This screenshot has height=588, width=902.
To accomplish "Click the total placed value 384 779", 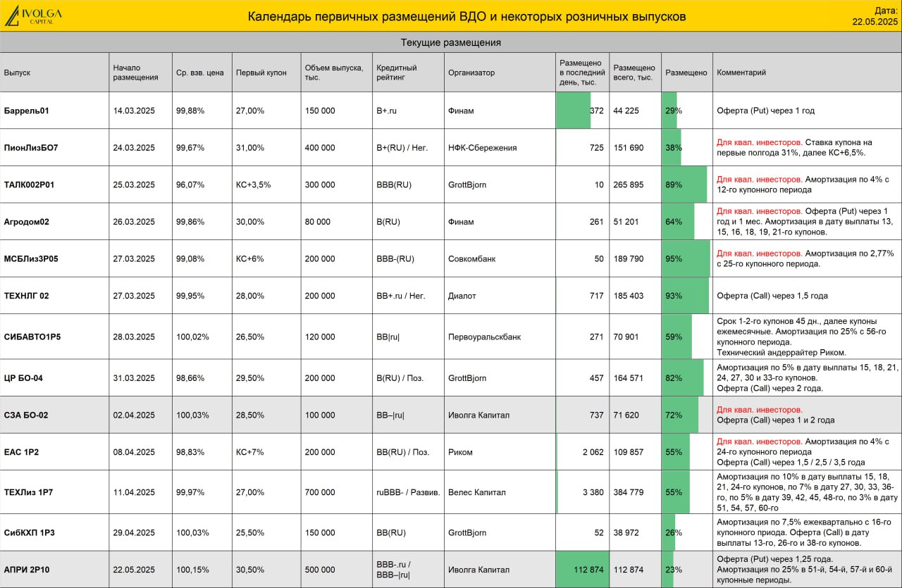I will (x=629, y=492).
